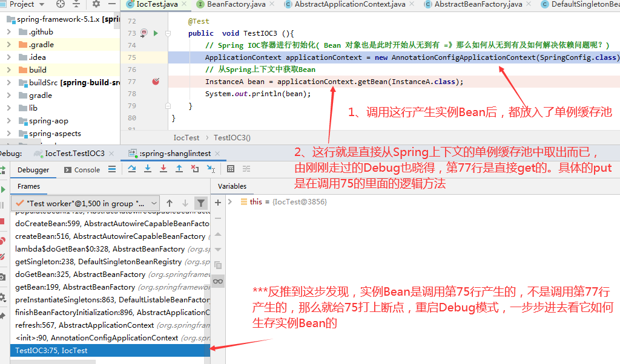Click the Step Into debug icon
The width and height of the screenshot is (620, 364).
[148, 169]
